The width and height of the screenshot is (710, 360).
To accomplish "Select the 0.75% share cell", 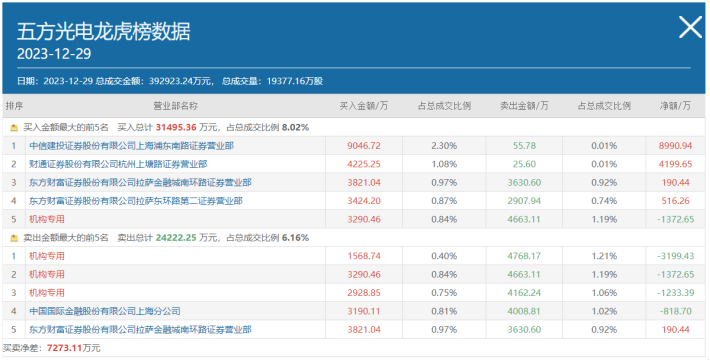I will coord(444,293).
